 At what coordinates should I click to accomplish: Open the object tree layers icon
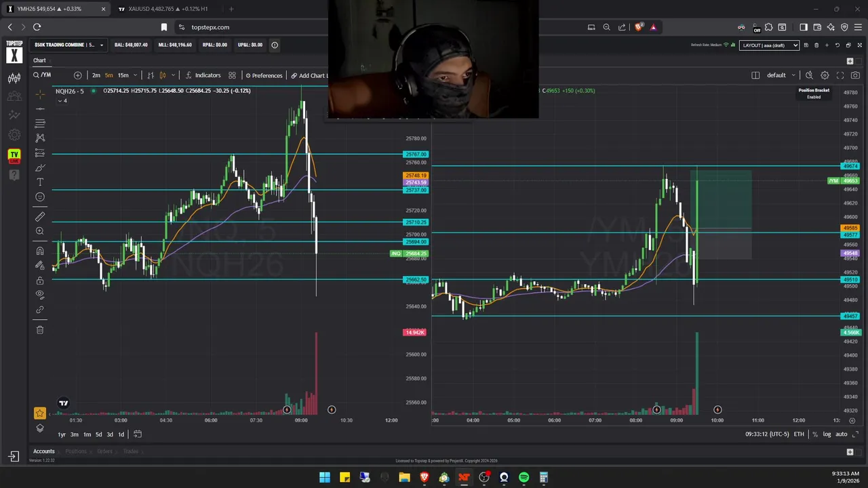click(x=40, y=428)
